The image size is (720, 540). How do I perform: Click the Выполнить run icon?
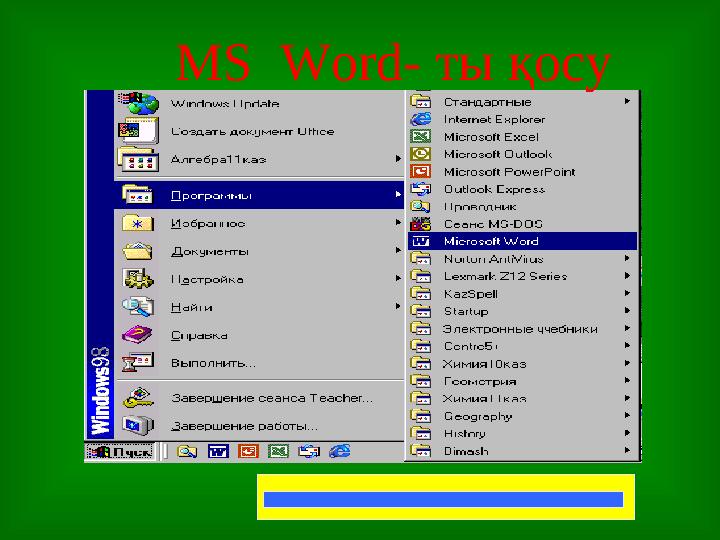pyautogui.click(x=137, y=362)
